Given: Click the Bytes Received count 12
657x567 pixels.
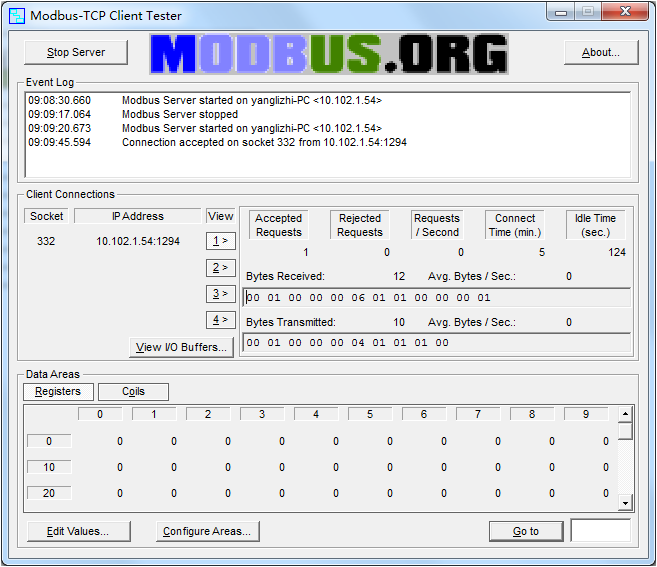Looking at the screenshot, I should pyautogui.click(x=399, y=277).
